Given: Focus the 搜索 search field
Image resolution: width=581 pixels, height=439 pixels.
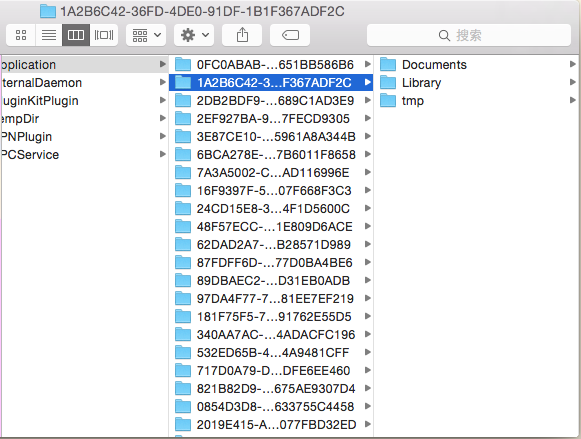Looking at the screenshot, I should tap(469, 35).
